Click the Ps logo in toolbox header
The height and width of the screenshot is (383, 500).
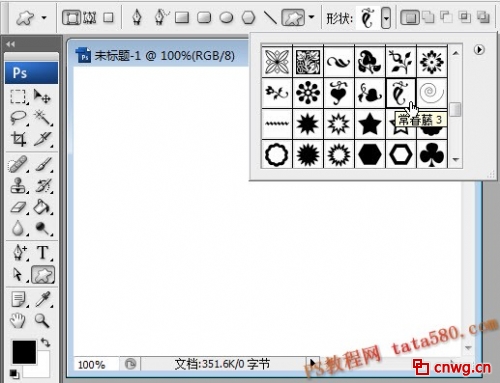[31, 73]
